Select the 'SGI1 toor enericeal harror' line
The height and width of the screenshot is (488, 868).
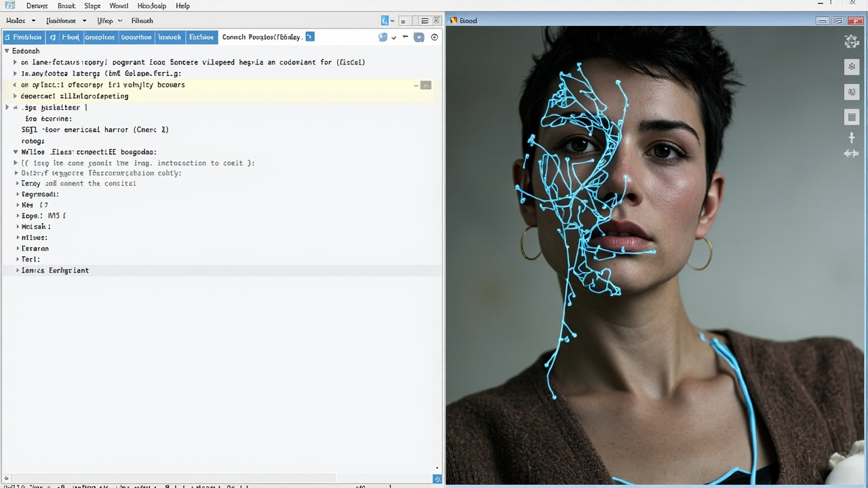pyautogui.click(x=95, y=129)
